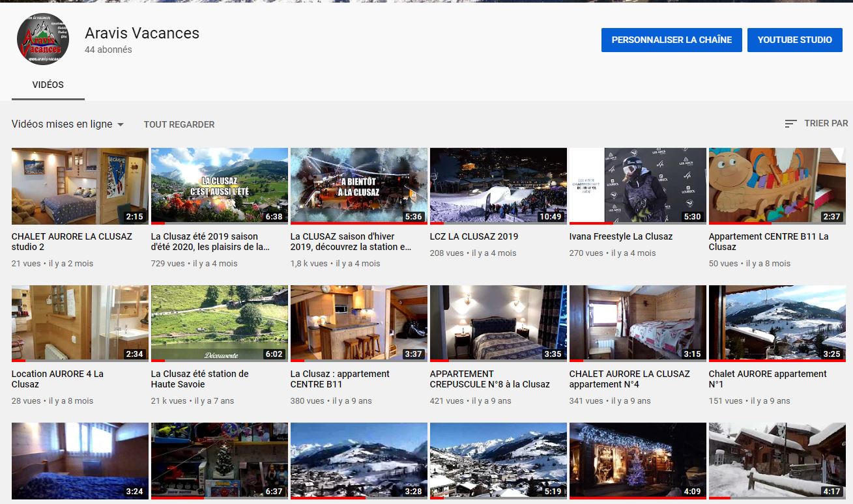Click the Aravis Vacances channel avatar
The image size is (853, 504).
(x=43, y=39)
